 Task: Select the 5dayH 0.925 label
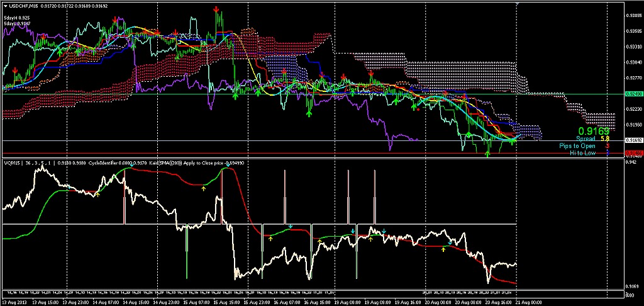point(16,18)
